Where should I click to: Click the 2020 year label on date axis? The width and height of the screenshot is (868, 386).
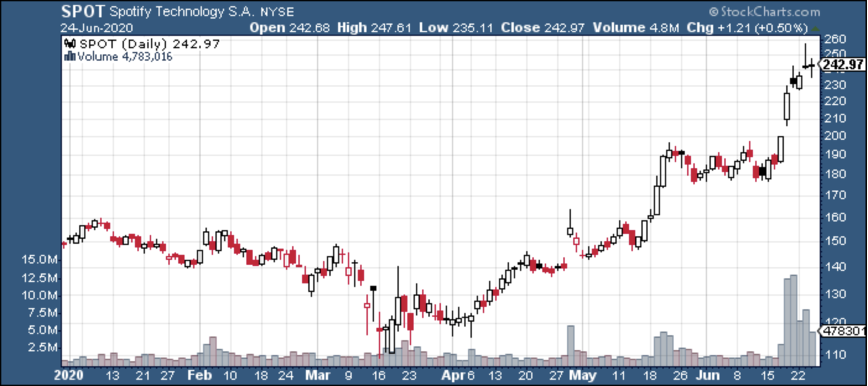click(x=68, y=375)
